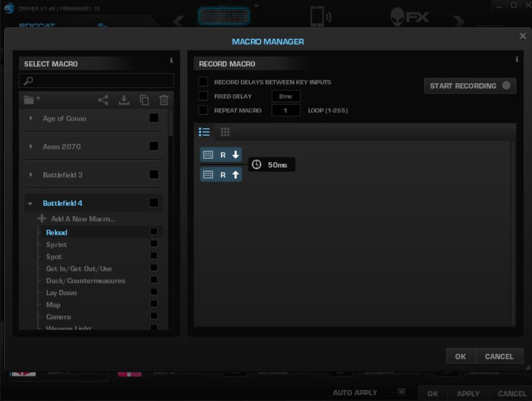
Task: Click the new macro folder icon
Action: 33,100
